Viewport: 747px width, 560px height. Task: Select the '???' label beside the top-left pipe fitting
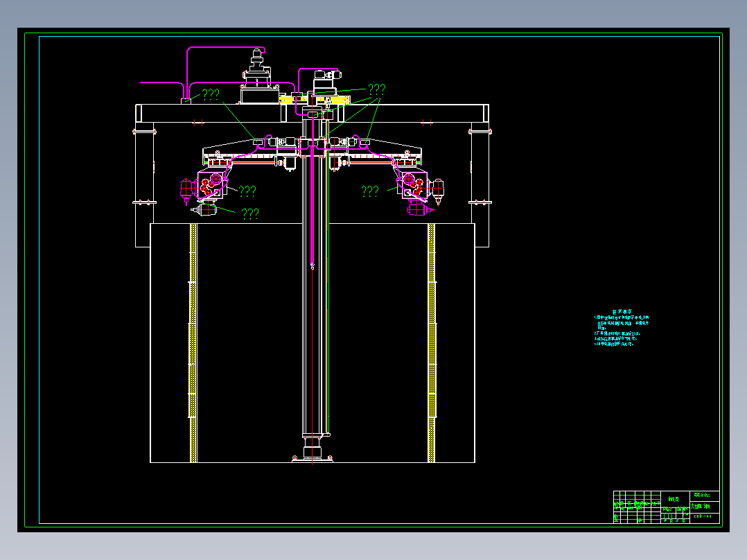coord(211,94)
